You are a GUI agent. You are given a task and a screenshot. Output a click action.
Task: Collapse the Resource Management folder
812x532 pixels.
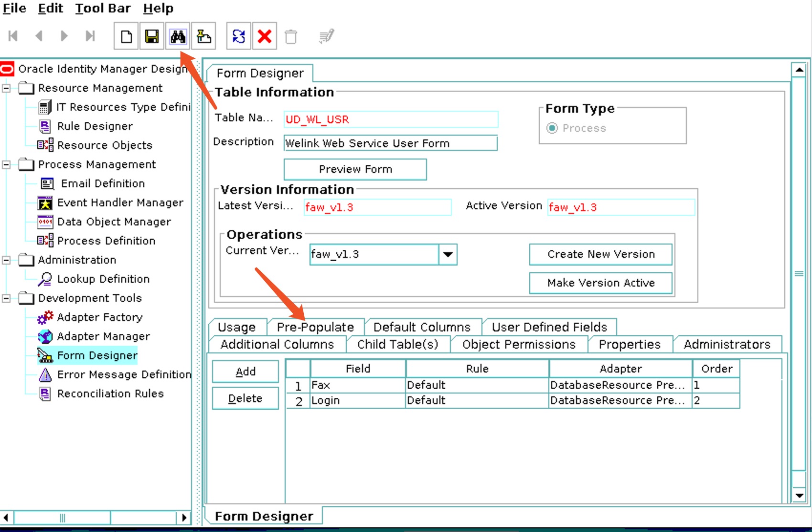pos(6,88)
